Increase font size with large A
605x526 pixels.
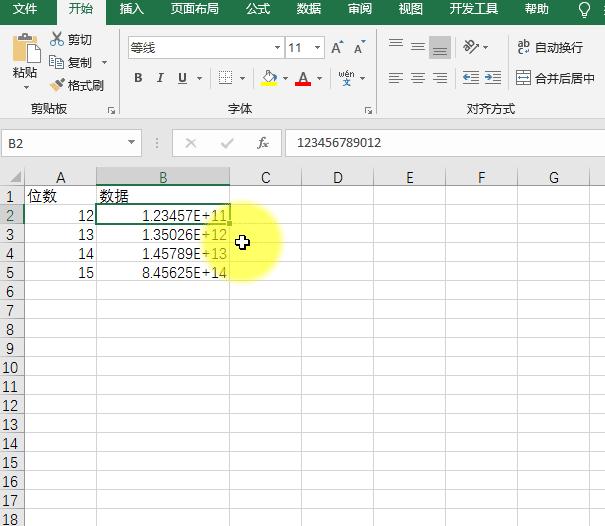(x=337, y=47)
